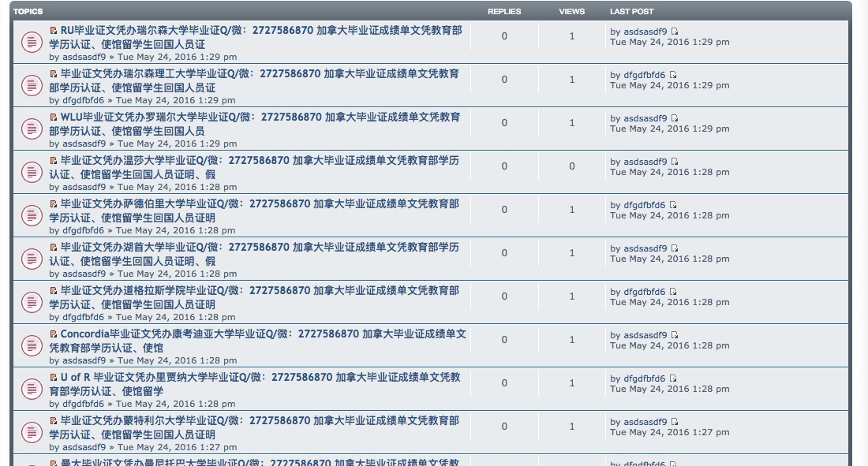This screenshot has height=466, width=868.
Task: Click the latest-post icon in the U of R row
Action: pos(673,378)
